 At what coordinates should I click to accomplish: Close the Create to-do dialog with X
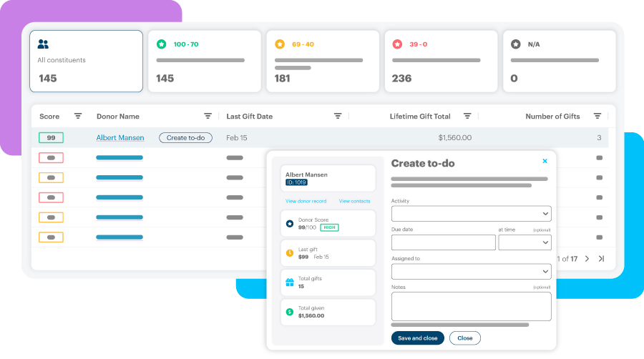click(x=545, y=162)
